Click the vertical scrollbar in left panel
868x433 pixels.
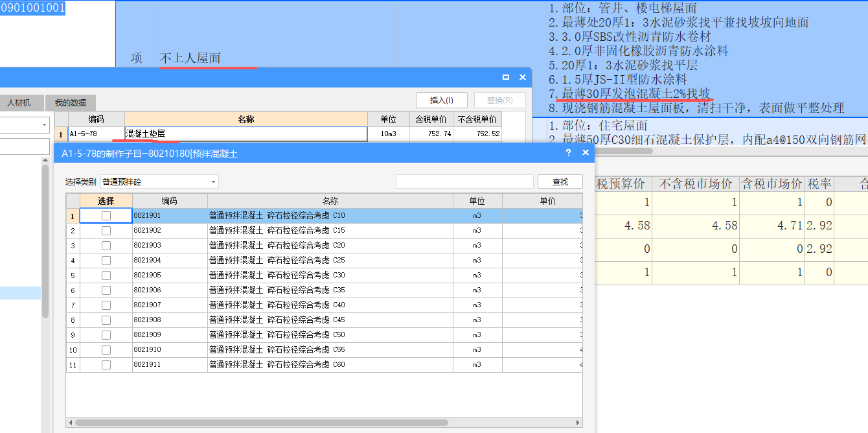45,241
